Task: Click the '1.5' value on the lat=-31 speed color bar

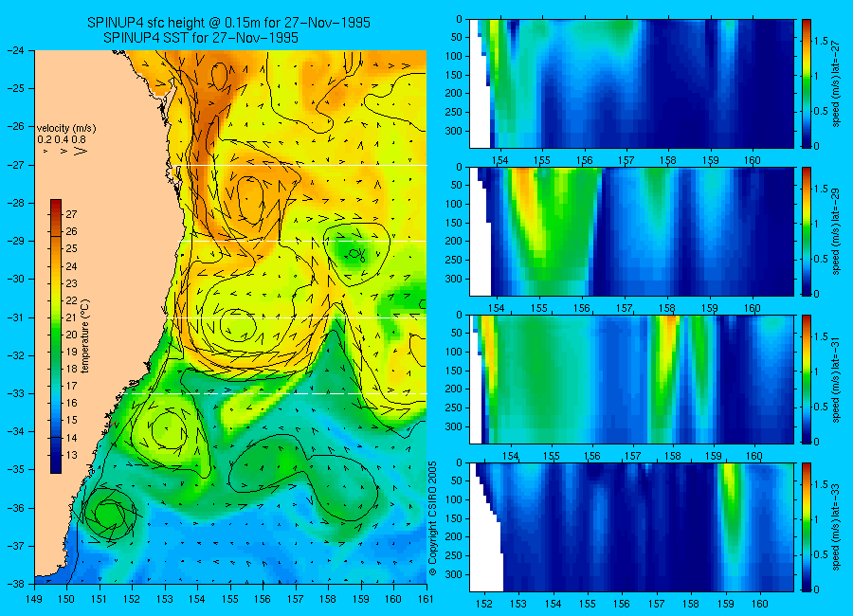Action: 821,336
